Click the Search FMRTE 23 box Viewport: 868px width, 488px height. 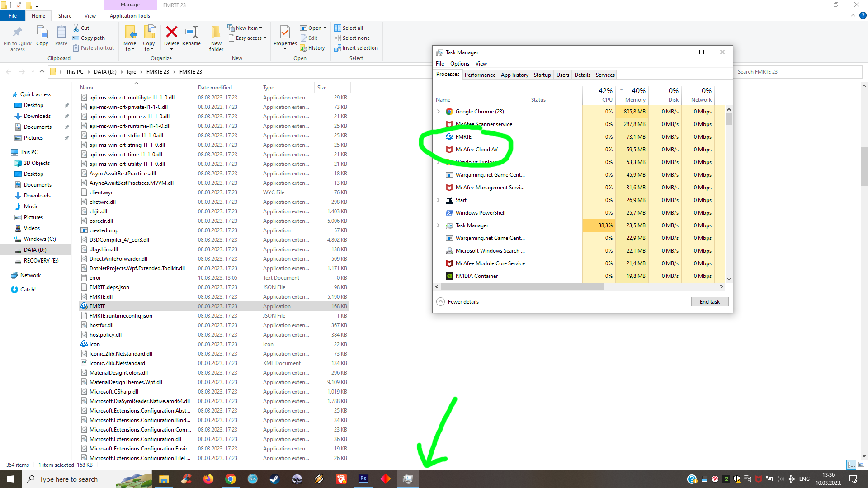[x=796, y=71]
